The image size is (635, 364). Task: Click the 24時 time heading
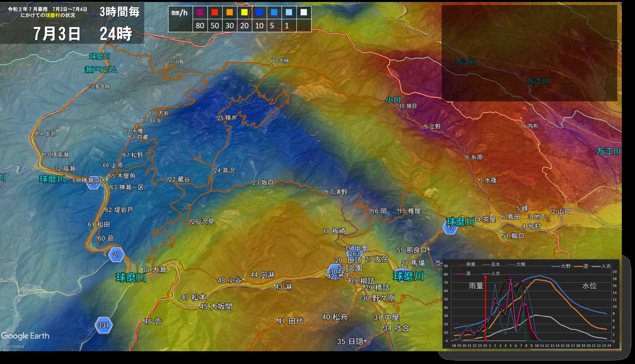click(x=116, y=34)
